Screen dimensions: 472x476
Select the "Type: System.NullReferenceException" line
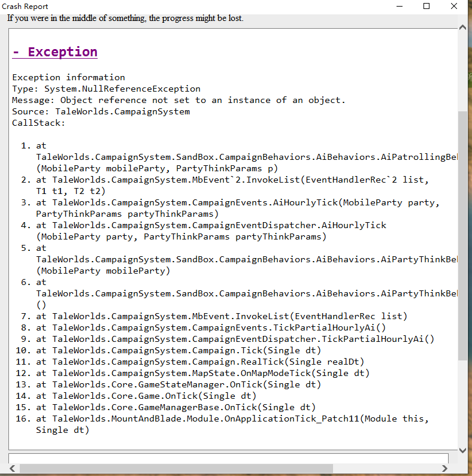[x=106, y=89]
